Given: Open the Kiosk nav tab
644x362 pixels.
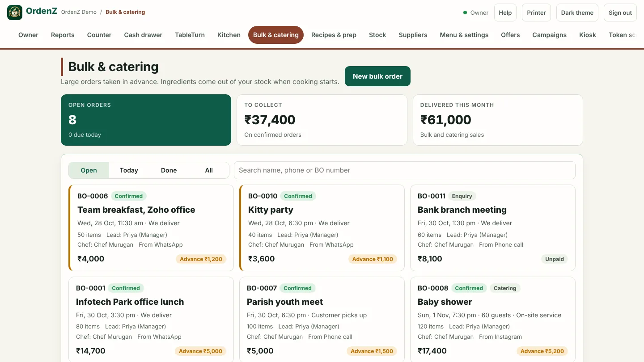Looking at the screenshot, I should (588, 35).
